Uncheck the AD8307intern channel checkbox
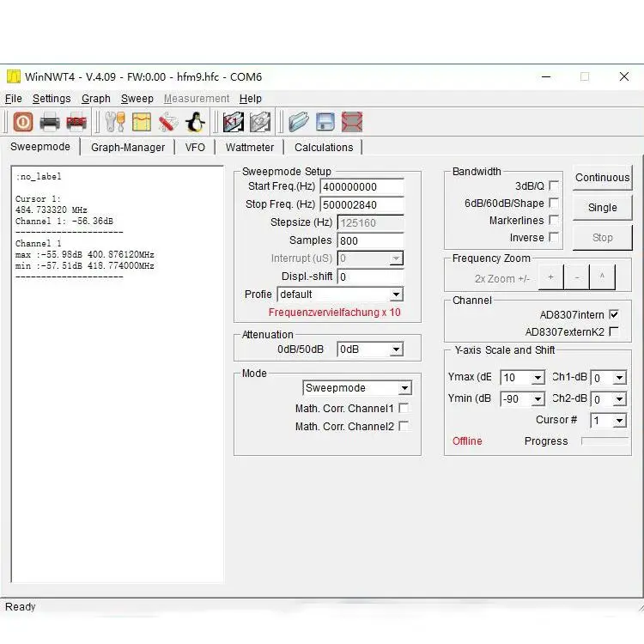644x644 pixels. tap(614, 314)
